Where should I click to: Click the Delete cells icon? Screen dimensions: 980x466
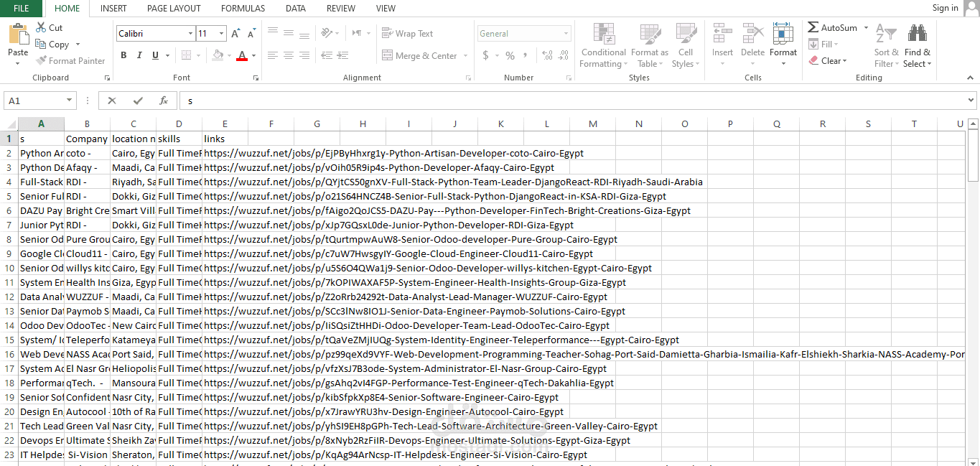[752, 34]
